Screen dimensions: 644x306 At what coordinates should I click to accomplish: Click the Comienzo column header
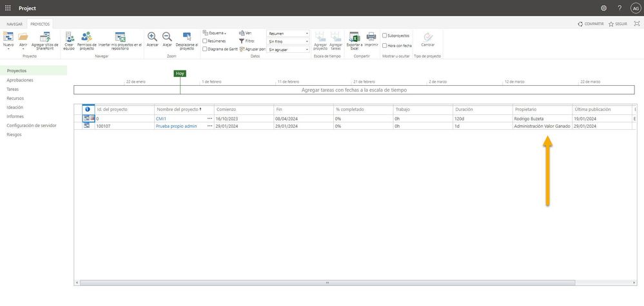pos(244,109)
